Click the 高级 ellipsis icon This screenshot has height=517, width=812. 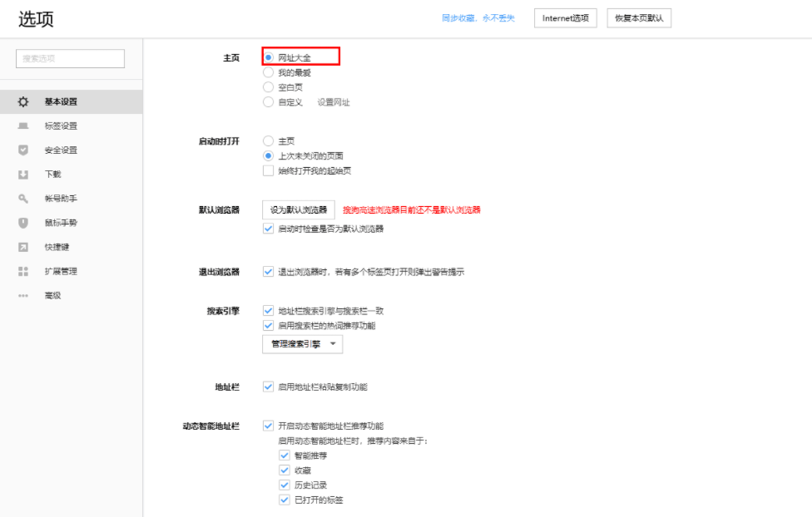[x=22, y=295]
